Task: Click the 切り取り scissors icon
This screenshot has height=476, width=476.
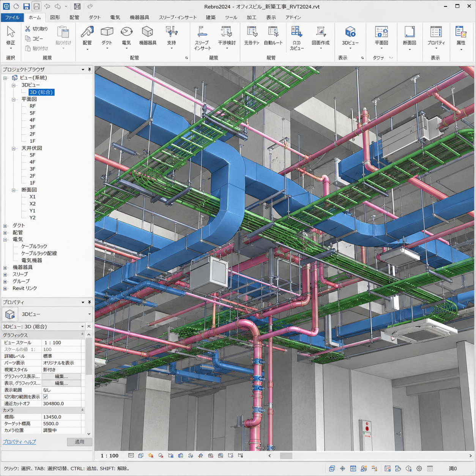Action: (28, 29)
